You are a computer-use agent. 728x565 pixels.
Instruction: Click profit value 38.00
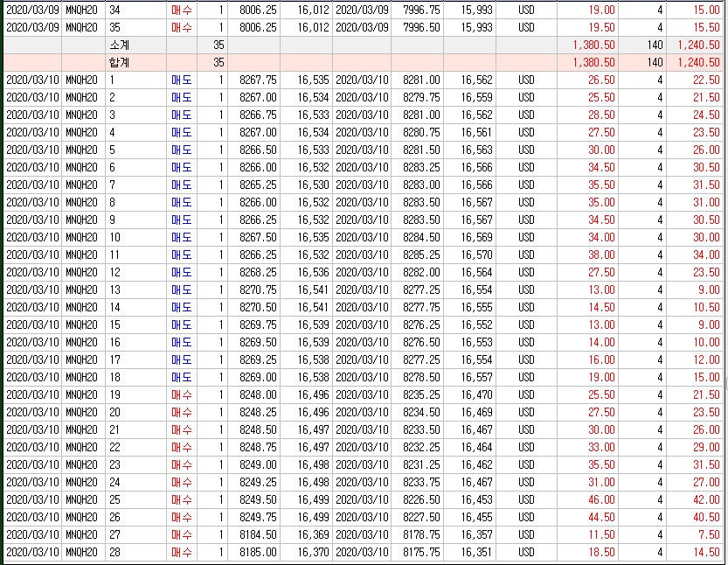[x=601, y=255]
